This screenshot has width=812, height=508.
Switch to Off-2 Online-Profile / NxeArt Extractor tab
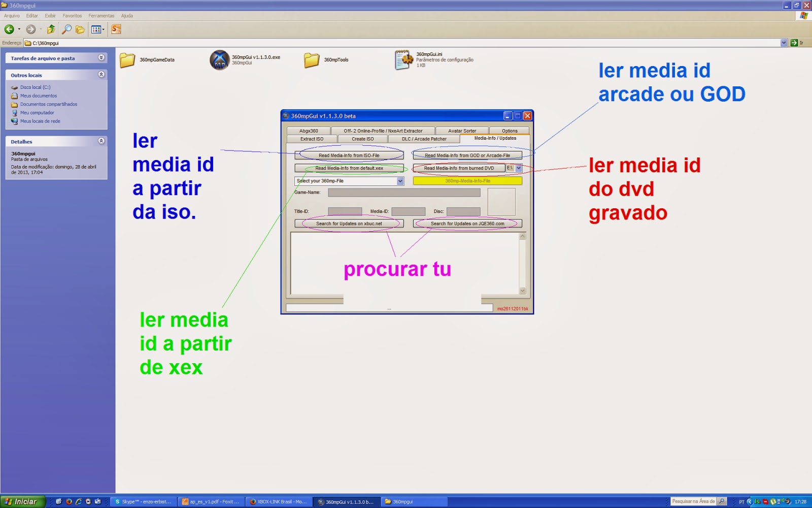pos(383,131)
